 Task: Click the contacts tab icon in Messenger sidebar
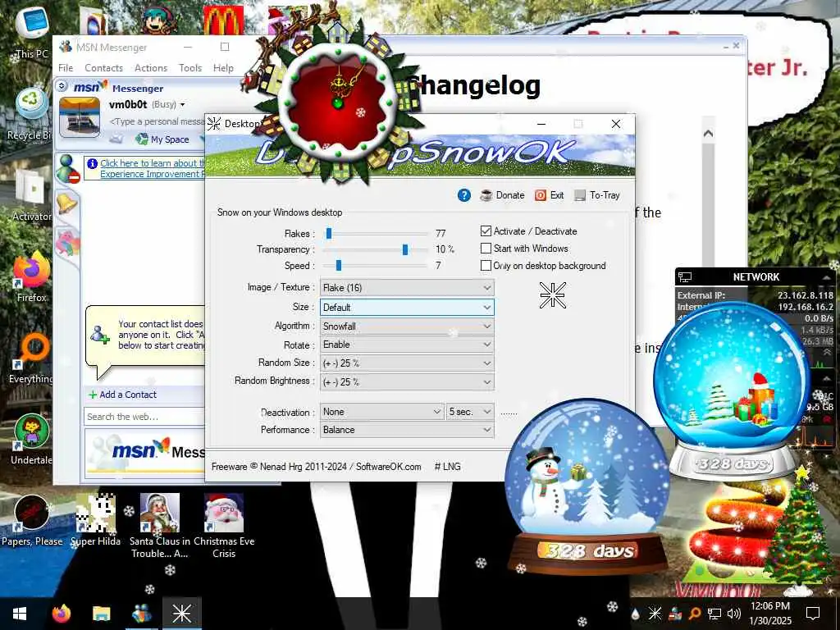(69, 168)
